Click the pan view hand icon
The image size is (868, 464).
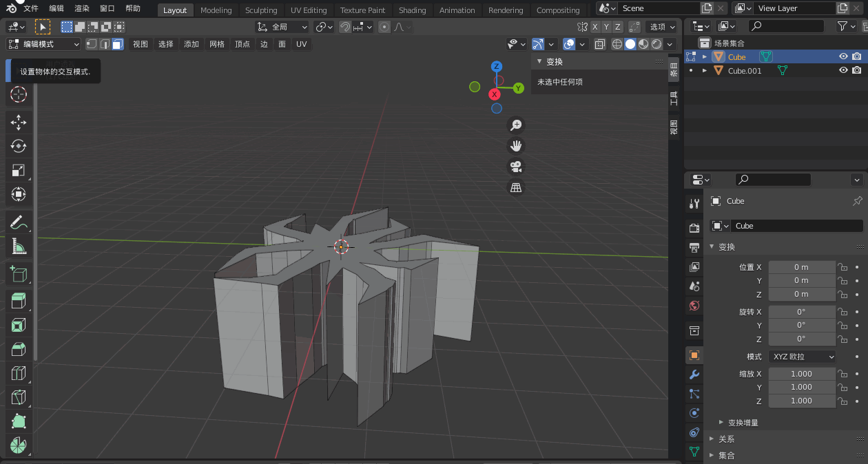[515, 145]
